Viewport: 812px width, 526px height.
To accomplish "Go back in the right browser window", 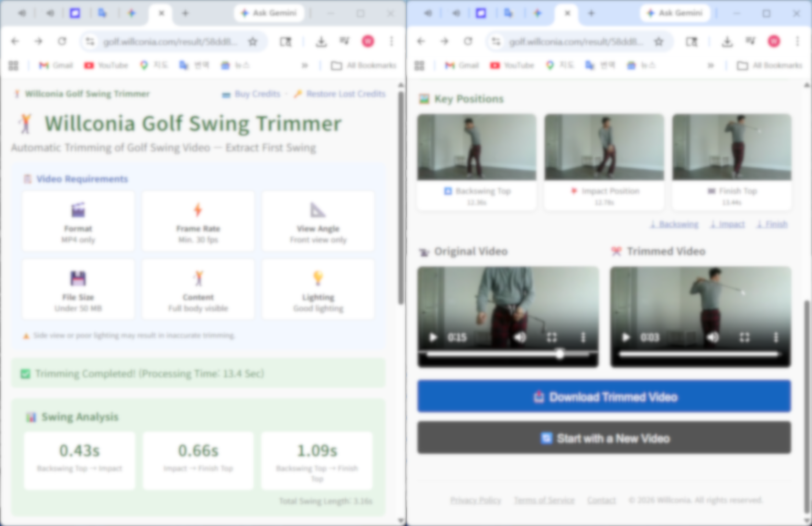I will click(x=421, y=41).
